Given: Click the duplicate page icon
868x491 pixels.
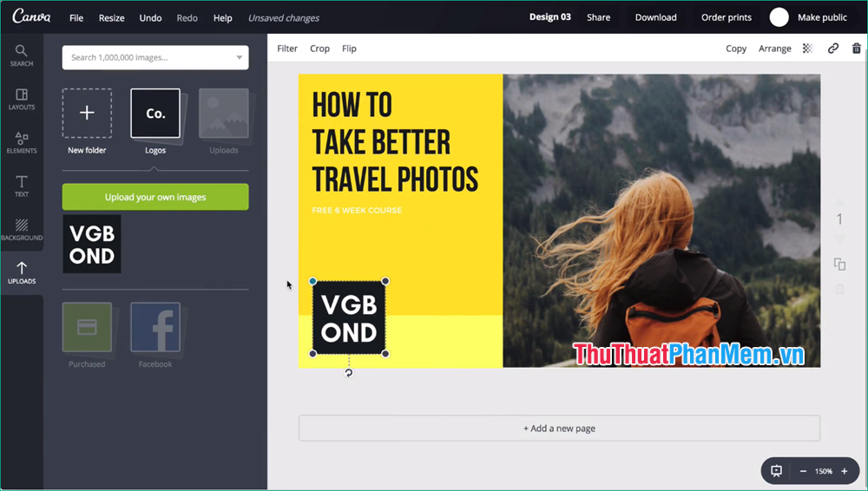Looking at the screenshot, I should tap(839, 264).
